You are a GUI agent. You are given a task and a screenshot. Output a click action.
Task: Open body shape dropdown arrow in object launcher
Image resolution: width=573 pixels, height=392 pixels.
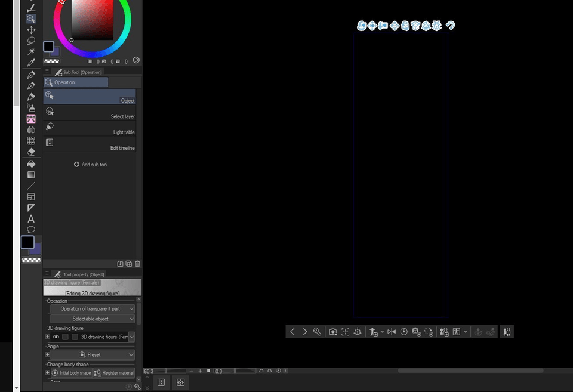(465, 332)
